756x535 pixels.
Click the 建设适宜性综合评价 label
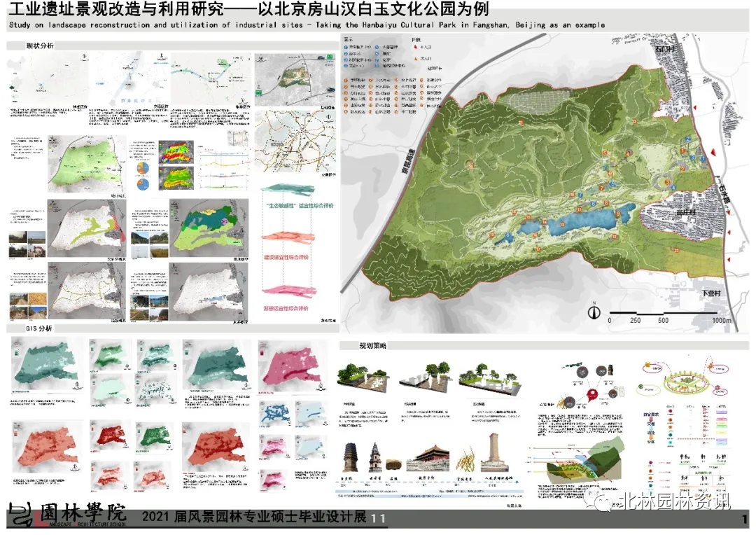click(x=286, y=257)
